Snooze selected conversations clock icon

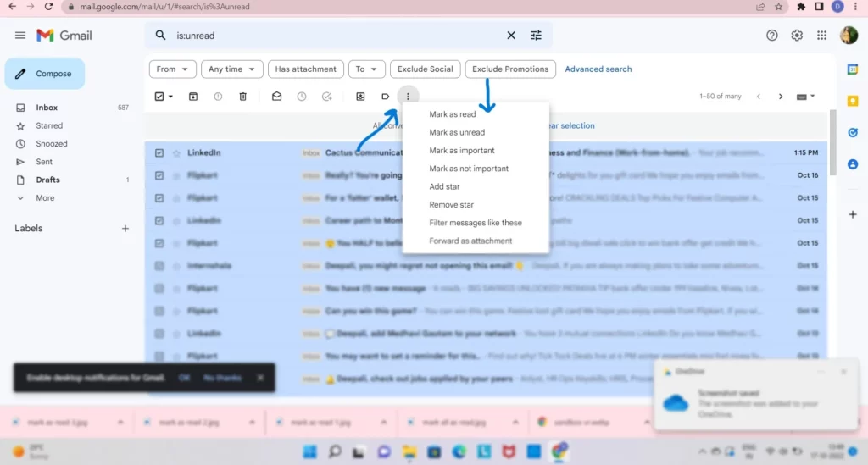pos(302,97)
